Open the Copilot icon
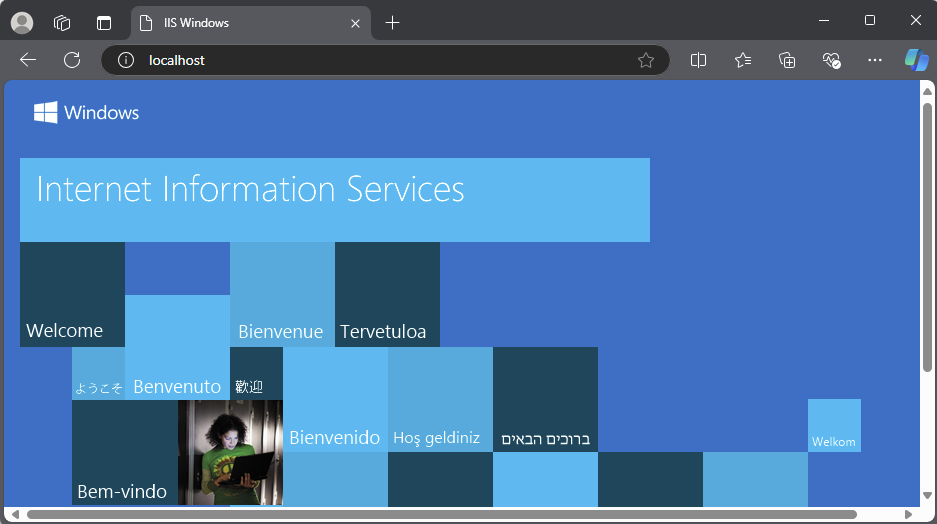The image size is (937, 524). (x=916, y=60)
